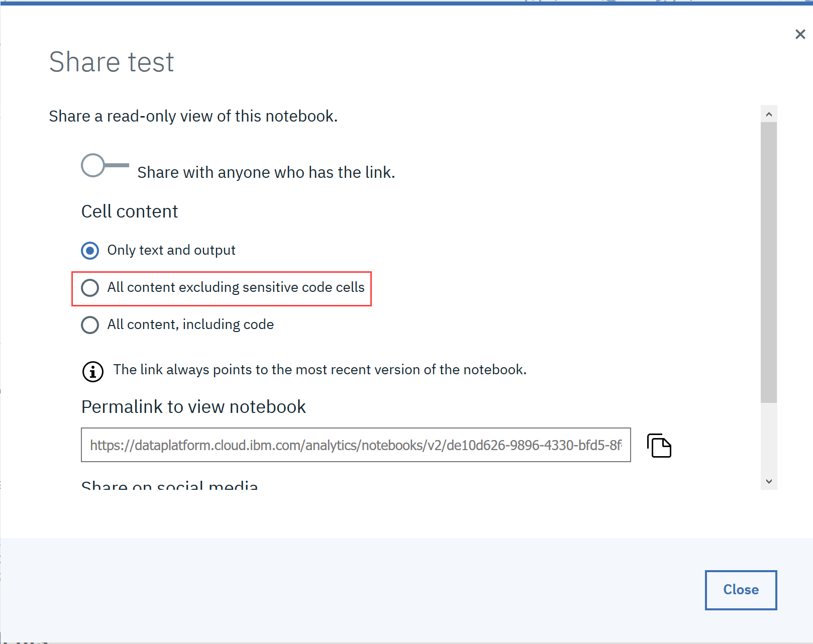Enable the share with anyone toggle
813x644 pixels.
105,165
